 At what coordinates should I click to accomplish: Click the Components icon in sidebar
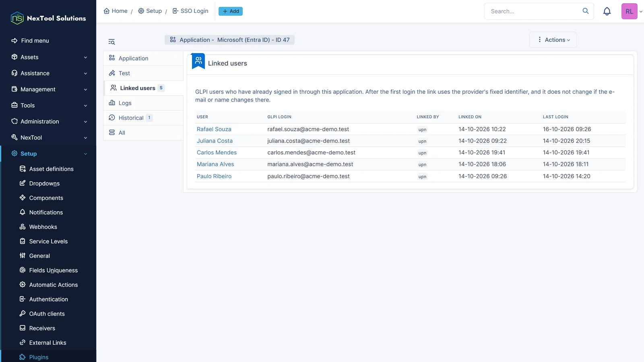pos(23,198)
